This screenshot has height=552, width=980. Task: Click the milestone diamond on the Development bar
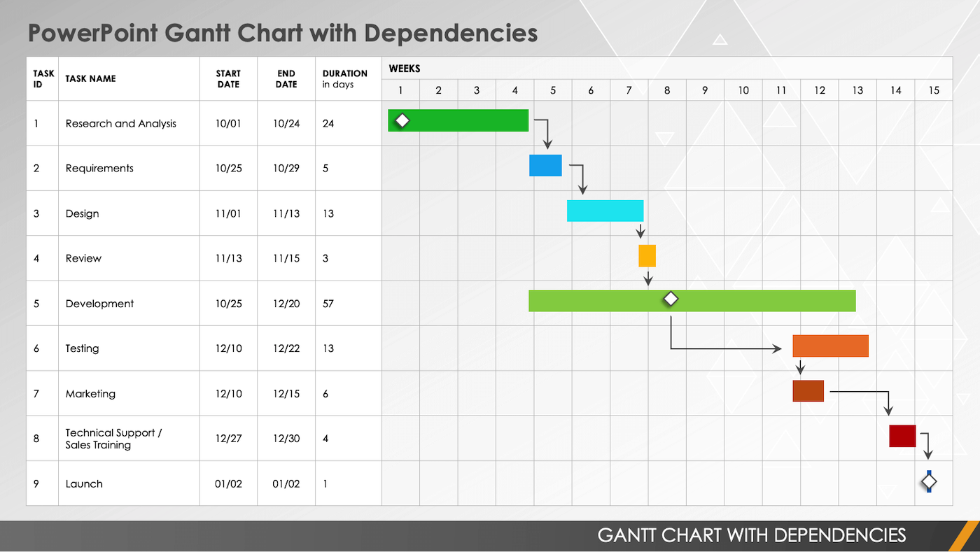(x=670, y=299)
